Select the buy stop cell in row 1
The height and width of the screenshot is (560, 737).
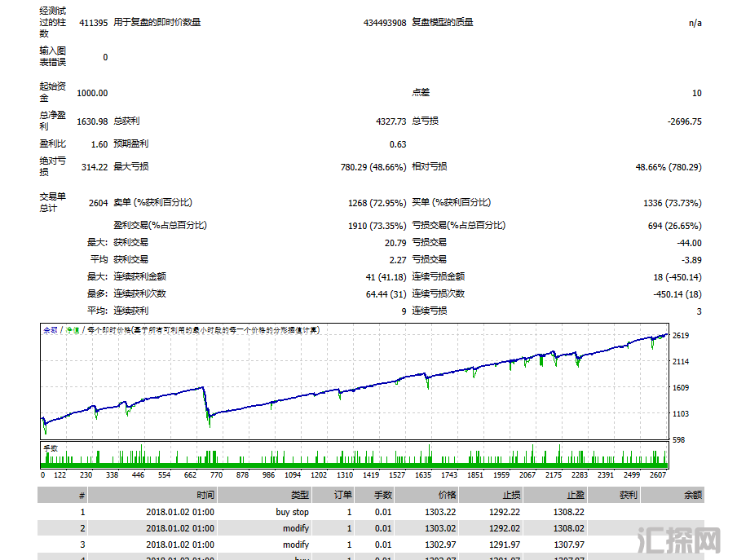(x=292, y=512)
